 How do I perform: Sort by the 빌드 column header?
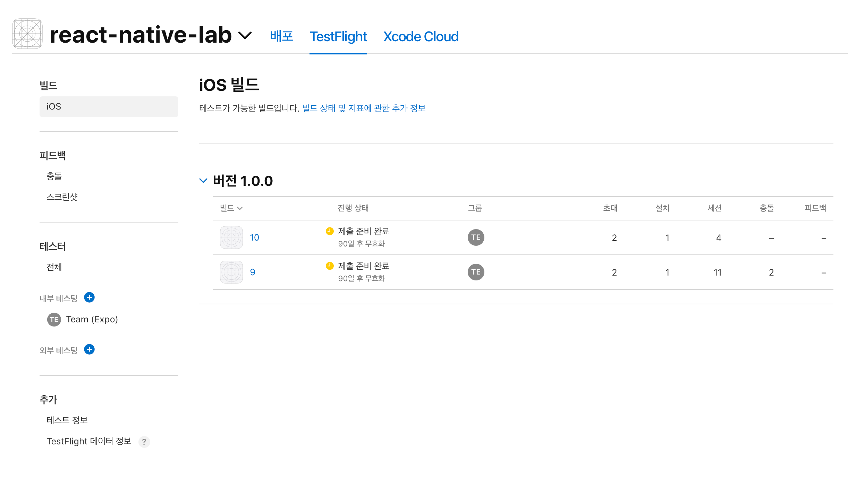coord(231,208)
